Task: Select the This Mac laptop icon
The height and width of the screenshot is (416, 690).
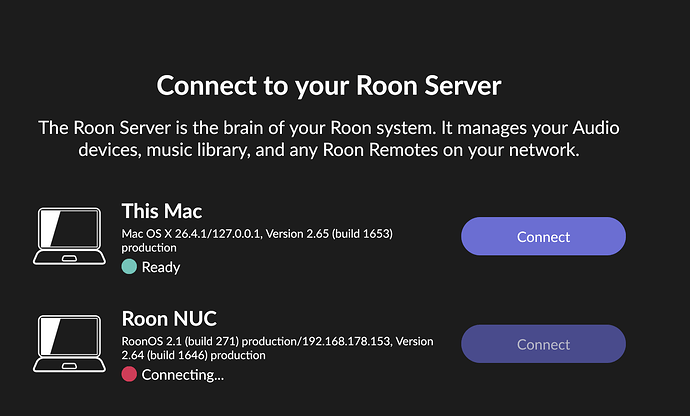Action: [69, 236]
